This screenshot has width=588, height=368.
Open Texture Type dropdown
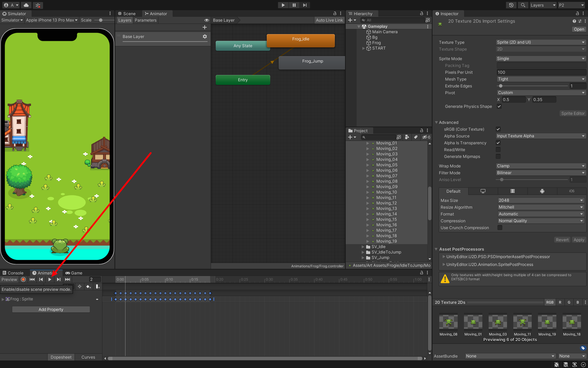(541, 42)
